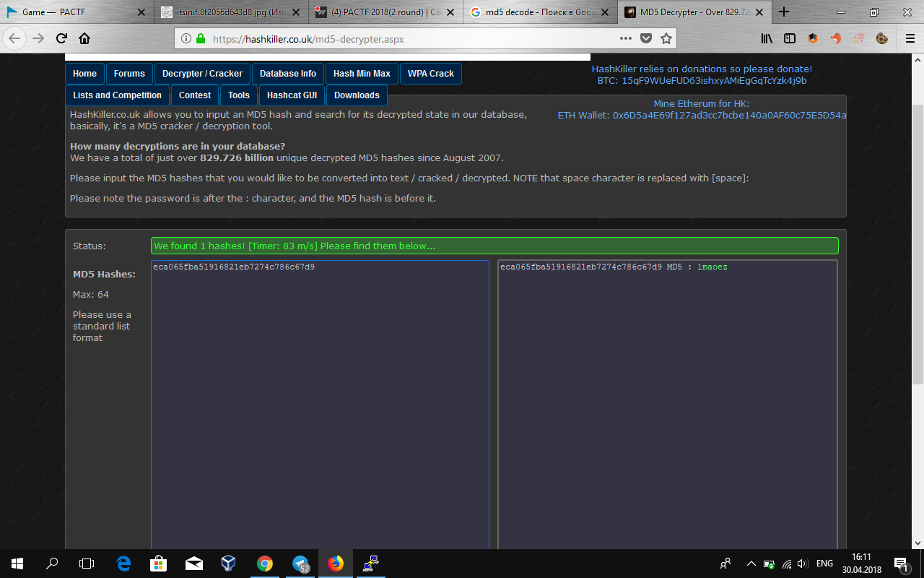Open the Contest menu item

[x=195, y=95]
